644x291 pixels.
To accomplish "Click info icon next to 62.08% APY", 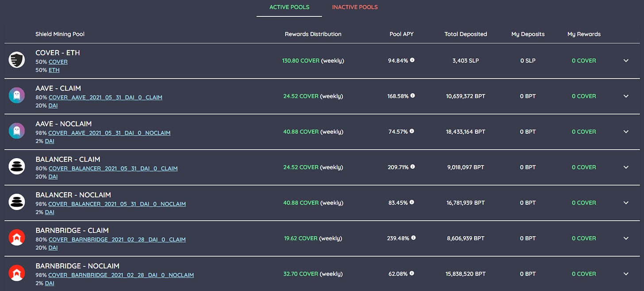I will click(x=411, y=273).
